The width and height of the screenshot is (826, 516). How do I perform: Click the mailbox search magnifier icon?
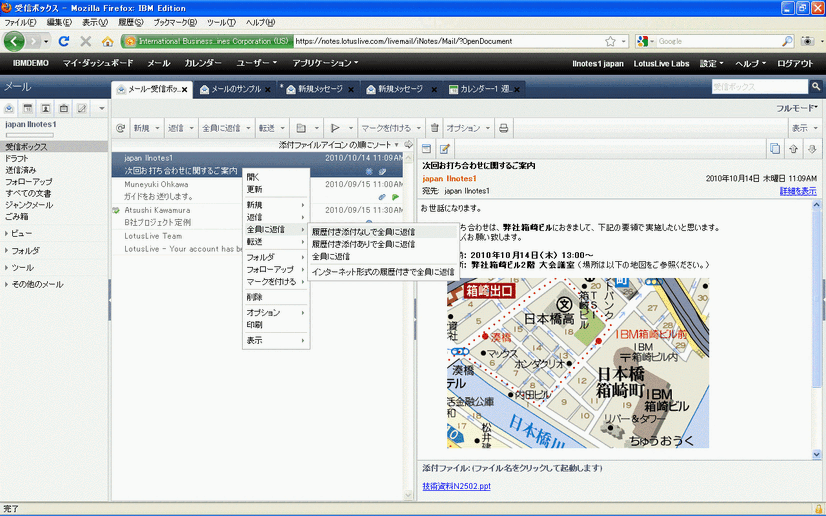815,86
